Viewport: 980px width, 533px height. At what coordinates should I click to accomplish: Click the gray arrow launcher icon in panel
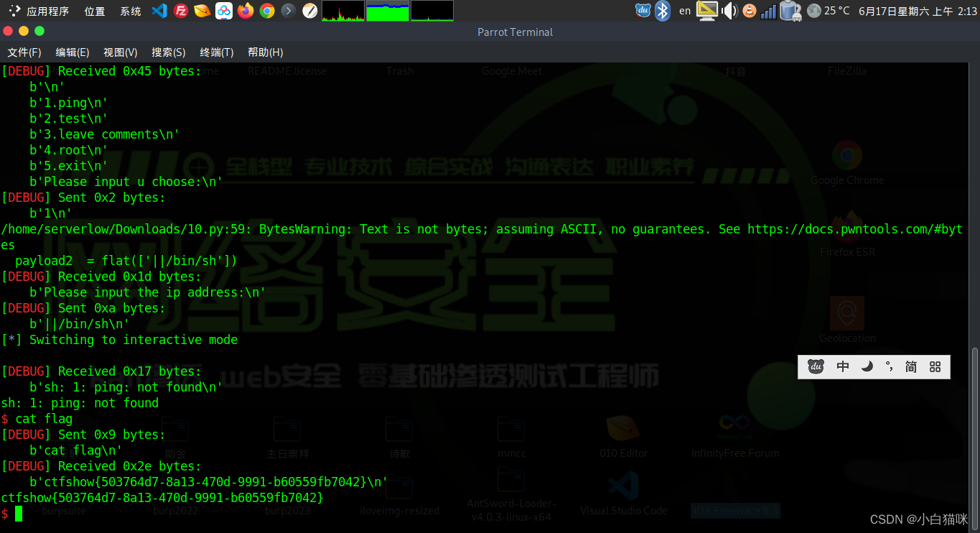[289, 11]
